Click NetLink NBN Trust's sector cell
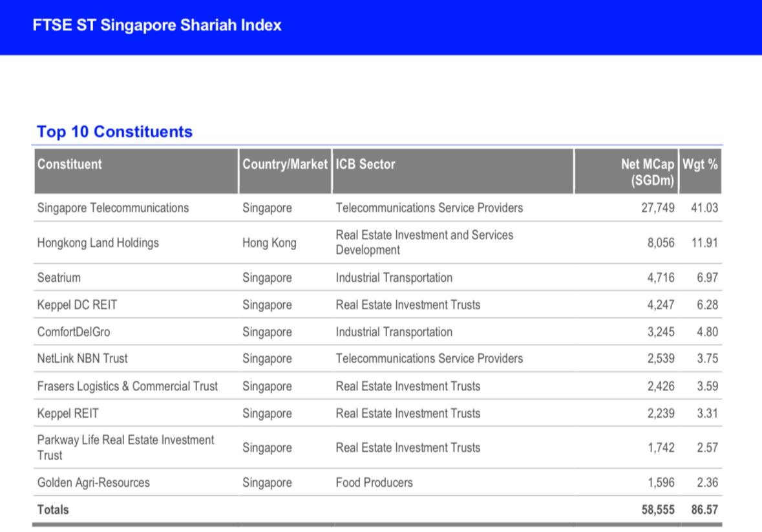The height and width of the screenshot is (532, 762). (429, 359)
